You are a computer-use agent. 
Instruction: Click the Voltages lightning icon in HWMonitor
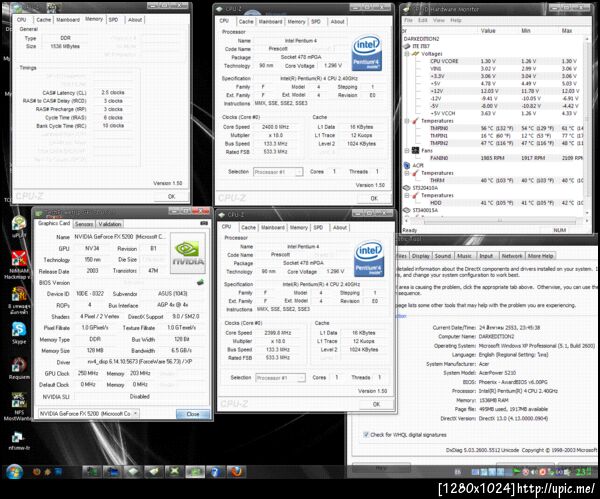[416, 54]
